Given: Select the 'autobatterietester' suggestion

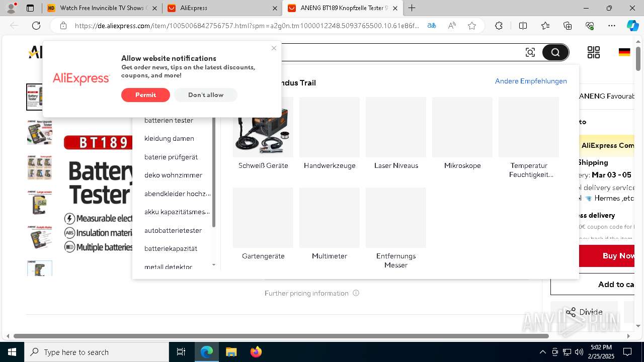Looking at the screenshot, I should click(173, 230).
